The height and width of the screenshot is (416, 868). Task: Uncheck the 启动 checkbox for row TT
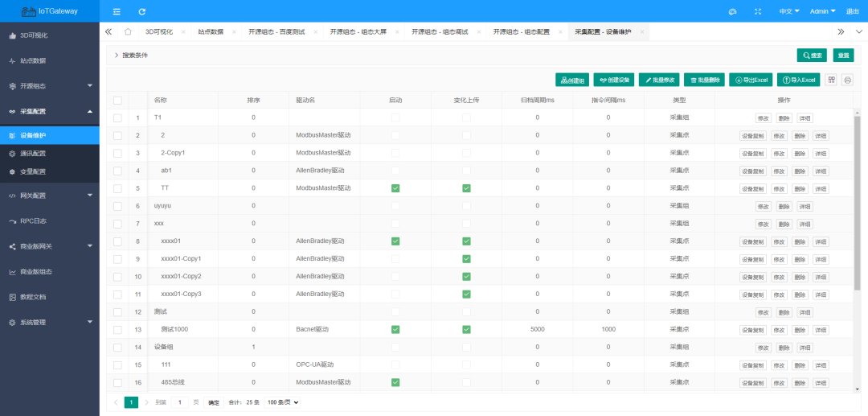click(x=395, y=188)
